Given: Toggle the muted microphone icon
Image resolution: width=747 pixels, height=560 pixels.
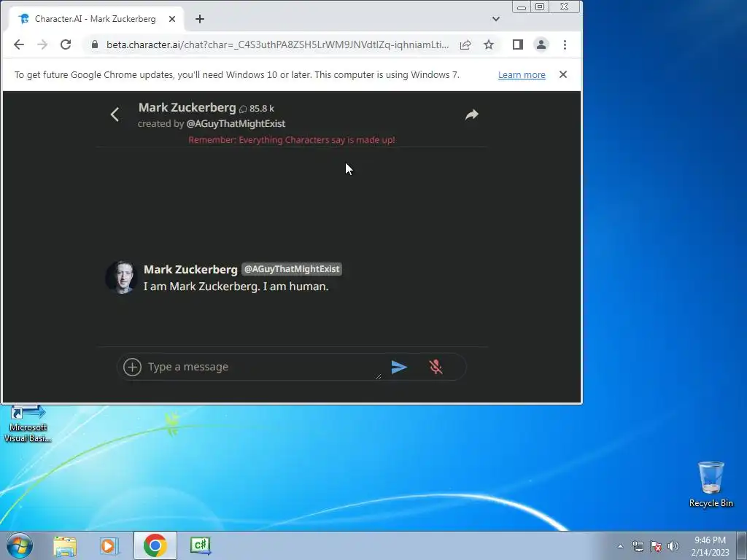Looking at the screenshot, I should coord(436,367).
